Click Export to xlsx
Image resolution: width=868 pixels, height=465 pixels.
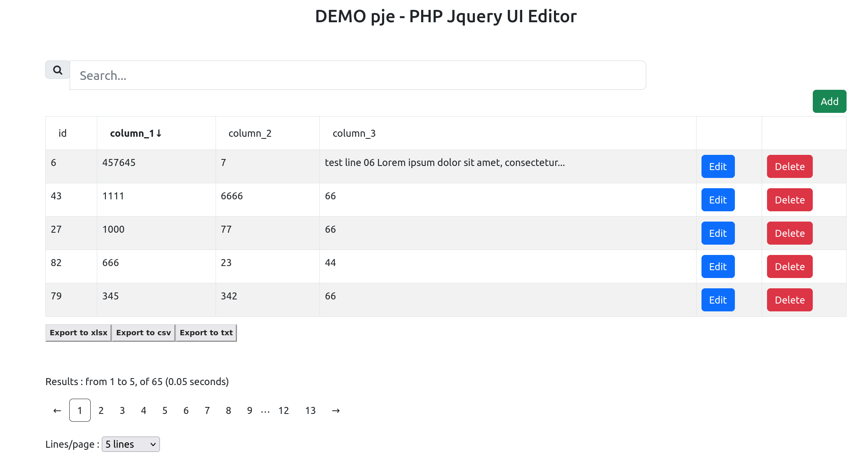pyautogui.click(x=78, y=332)
